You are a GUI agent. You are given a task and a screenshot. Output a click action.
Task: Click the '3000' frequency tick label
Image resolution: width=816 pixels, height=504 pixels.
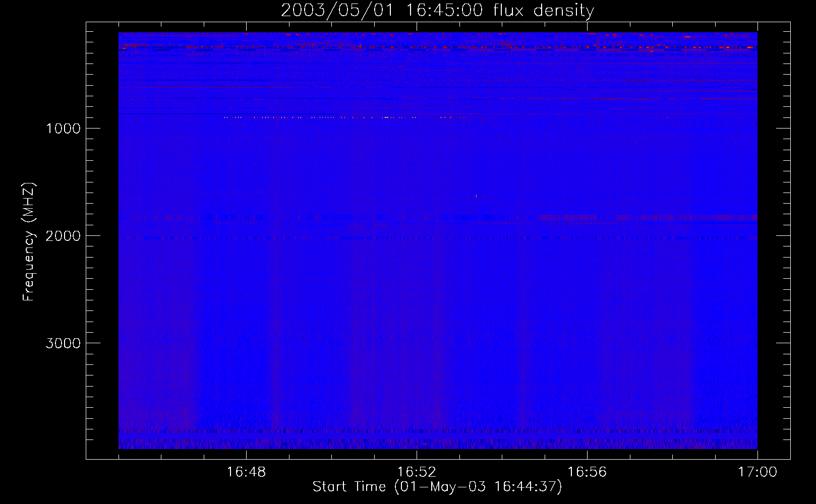(63, 343)
